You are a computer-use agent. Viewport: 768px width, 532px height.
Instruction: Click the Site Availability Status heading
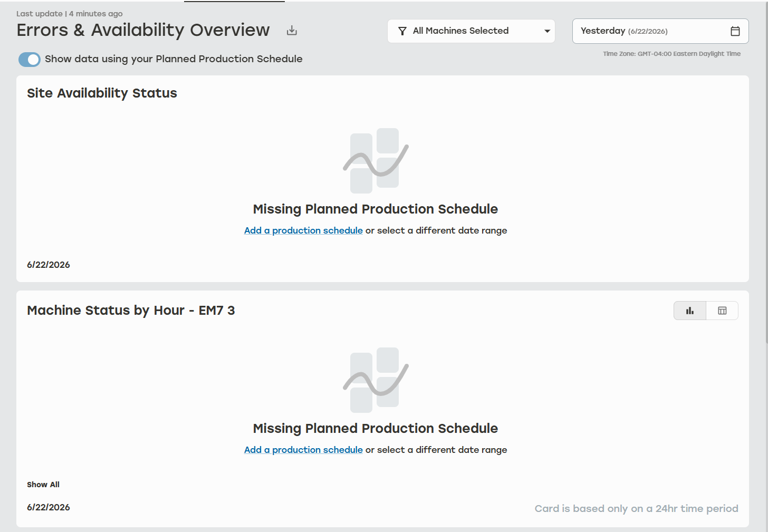pos(102,93)
